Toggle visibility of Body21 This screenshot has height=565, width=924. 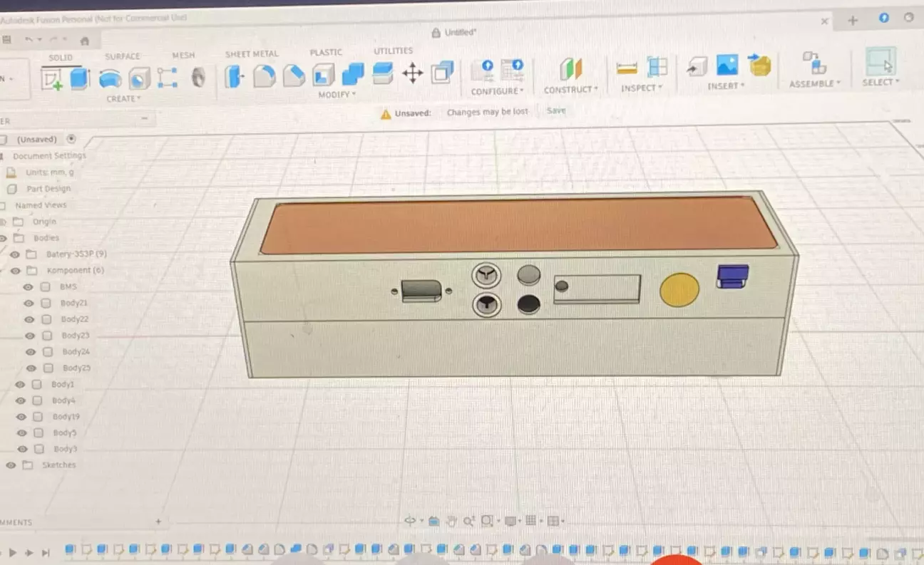pos(29,303)
